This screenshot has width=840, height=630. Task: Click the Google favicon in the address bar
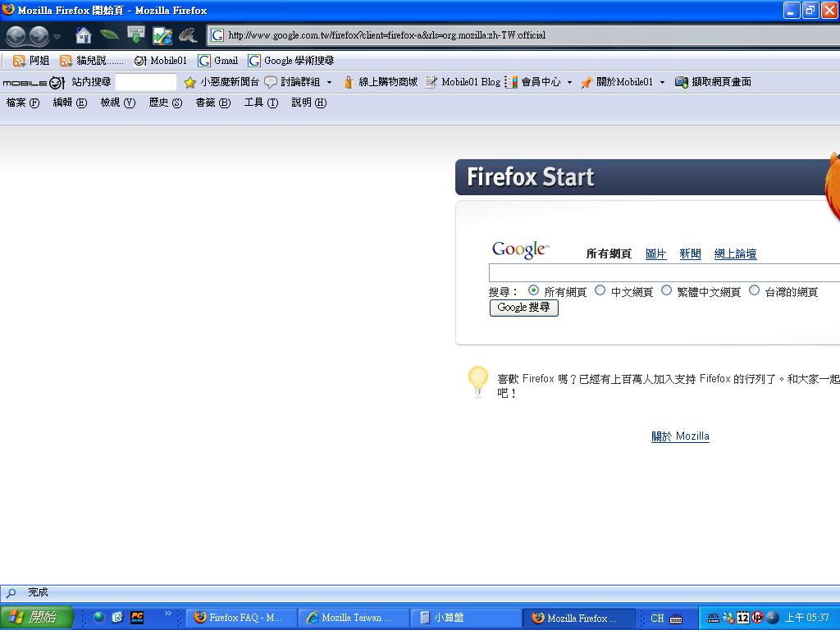point(217,35)
